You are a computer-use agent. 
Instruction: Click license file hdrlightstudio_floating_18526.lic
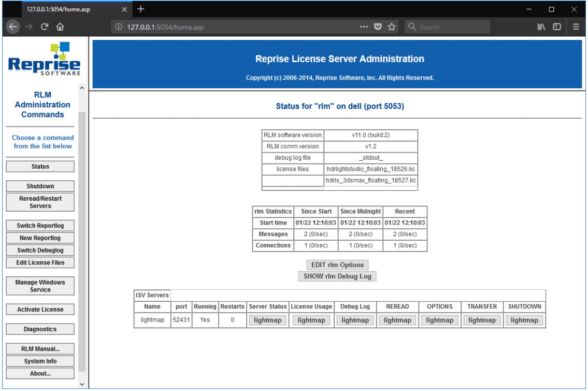pos(371,169)
